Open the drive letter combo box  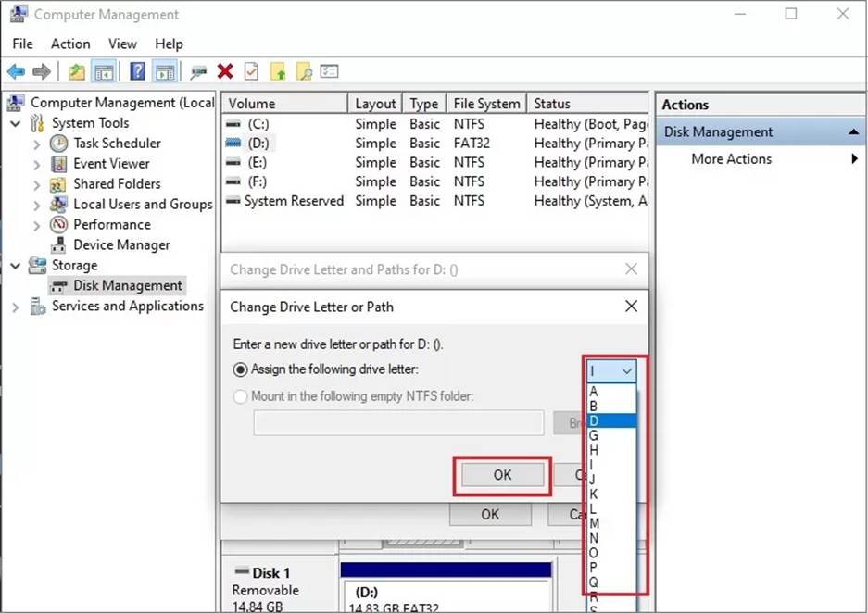(x=612, y=370)
